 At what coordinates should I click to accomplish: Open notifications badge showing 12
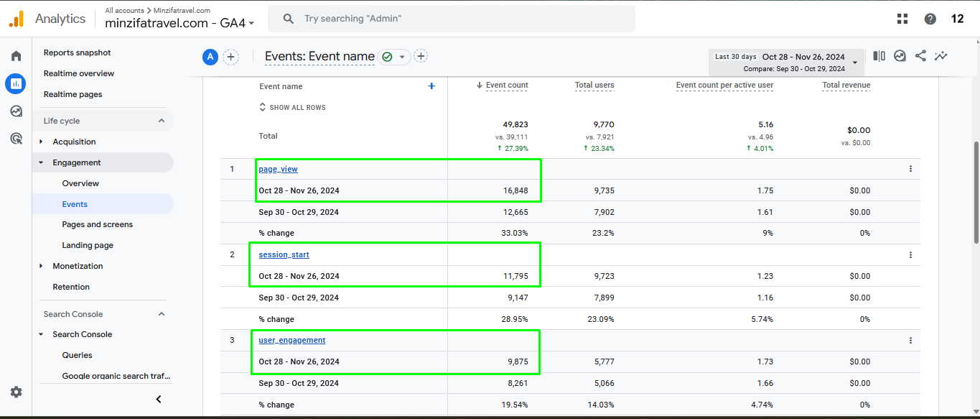tap(958, 18)
